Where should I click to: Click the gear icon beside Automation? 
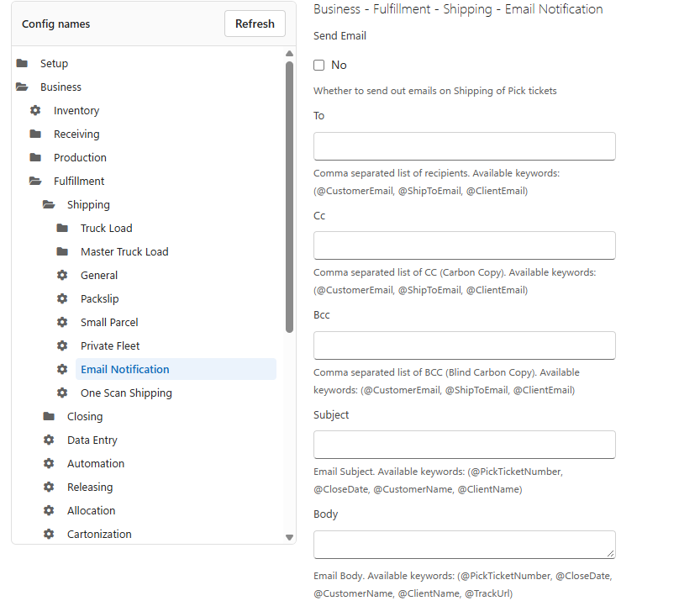[x=49, y=463]
